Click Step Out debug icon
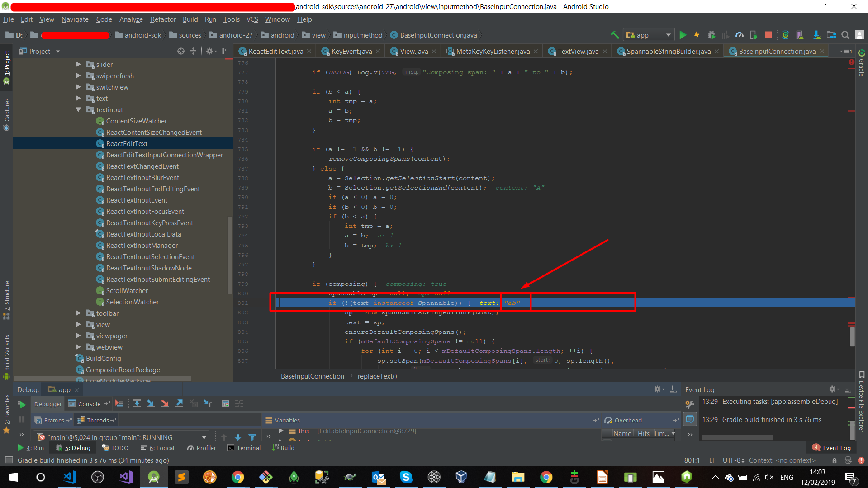The width and height of the screenshot is (868, 488). 179,403
